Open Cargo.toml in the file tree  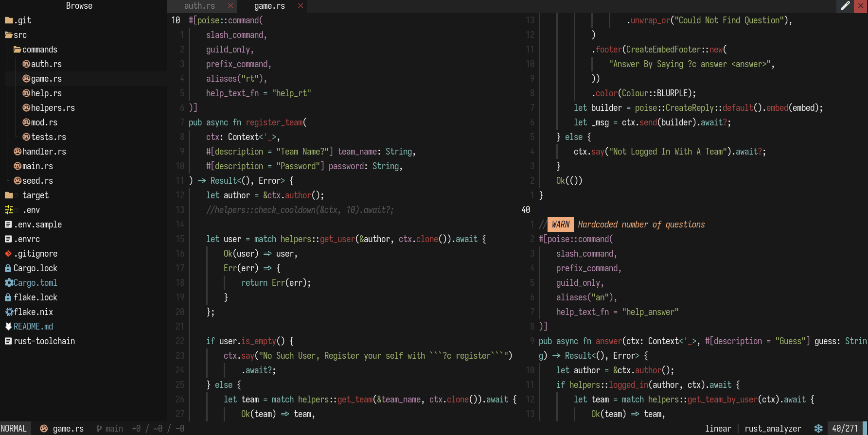pos(35,283)
